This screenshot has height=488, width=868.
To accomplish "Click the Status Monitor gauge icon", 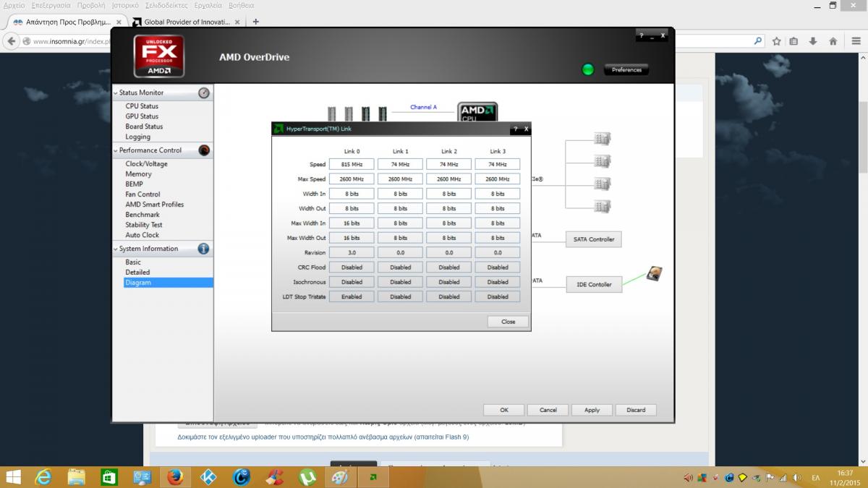I will [204, 93].
